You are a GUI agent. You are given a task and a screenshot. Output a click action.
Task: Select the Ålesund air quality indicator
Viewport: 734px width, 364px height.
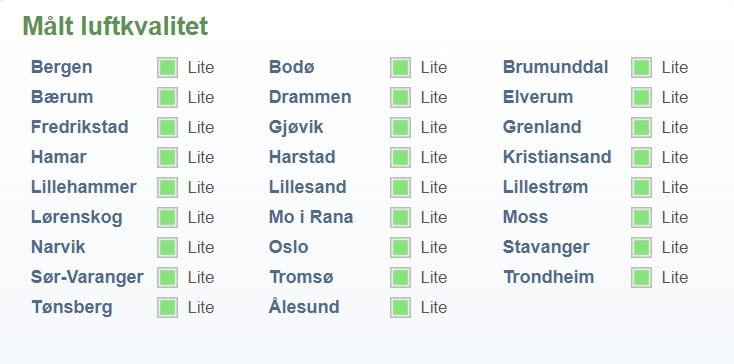click(x=400, y=307)
